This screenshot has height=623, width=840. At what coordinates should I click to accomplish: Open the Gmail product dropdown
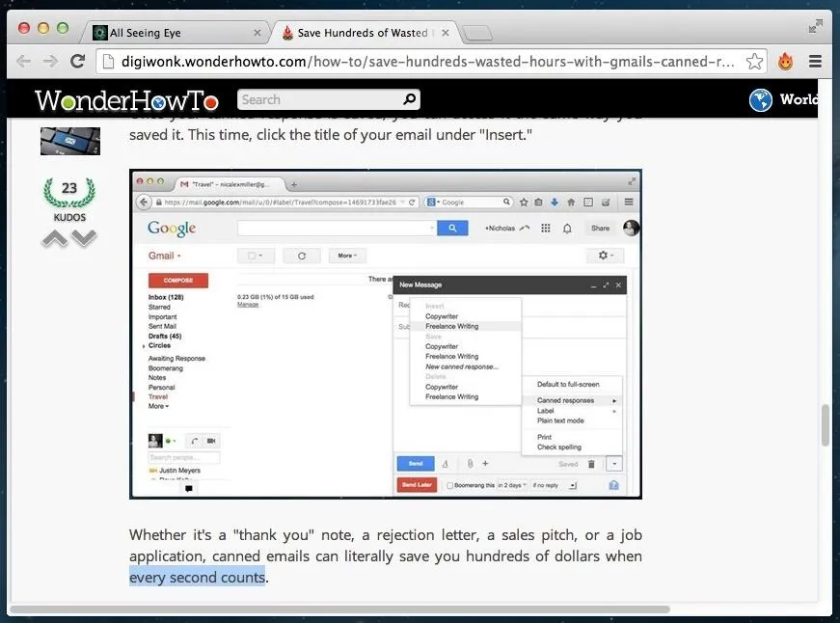point(165,257)
